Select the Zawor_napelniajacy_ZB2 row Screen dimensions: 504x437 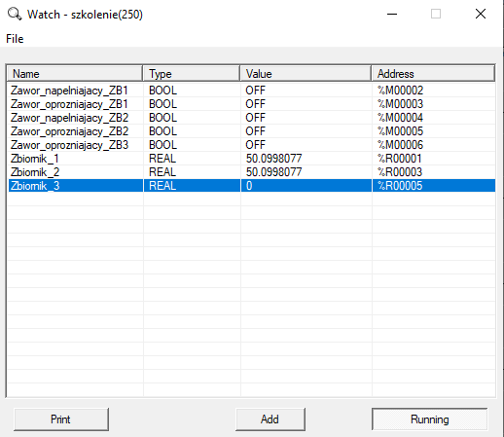[251, 118]
